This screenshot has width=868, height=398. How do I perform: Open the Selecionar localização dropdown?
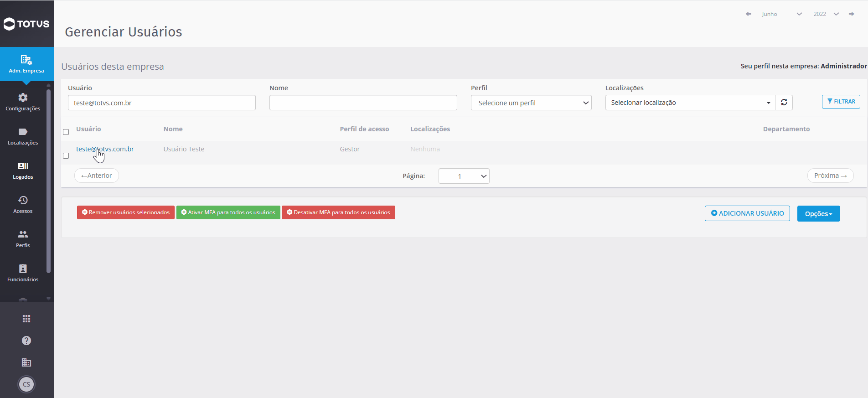[690, 103]
